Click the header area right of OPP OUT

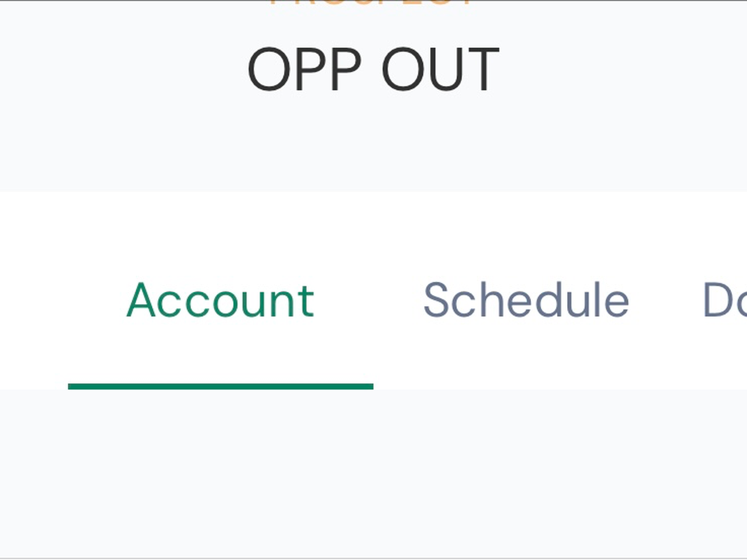[622, 70]
